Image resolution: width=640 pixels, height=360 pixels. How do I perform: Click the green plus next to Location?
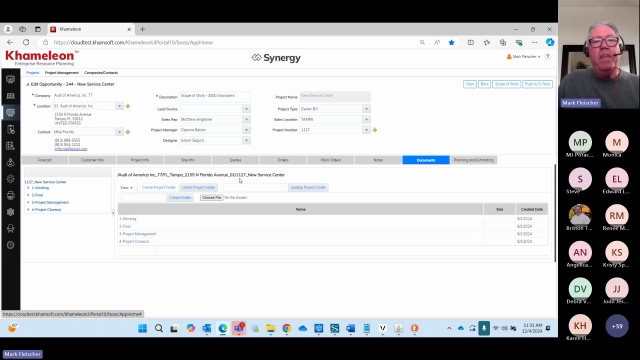click(x=128, y=106)
